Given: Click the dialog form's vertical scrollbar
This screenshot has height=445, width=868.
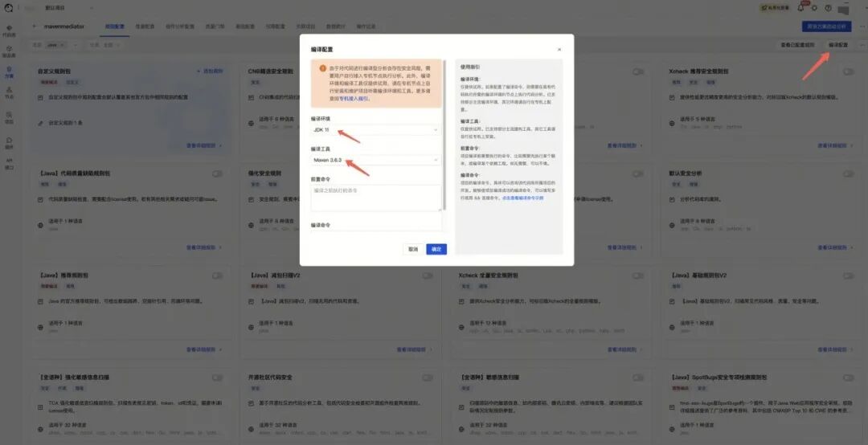Looking at the screenshot, I should pyautogui.click(x=444, y=135).
